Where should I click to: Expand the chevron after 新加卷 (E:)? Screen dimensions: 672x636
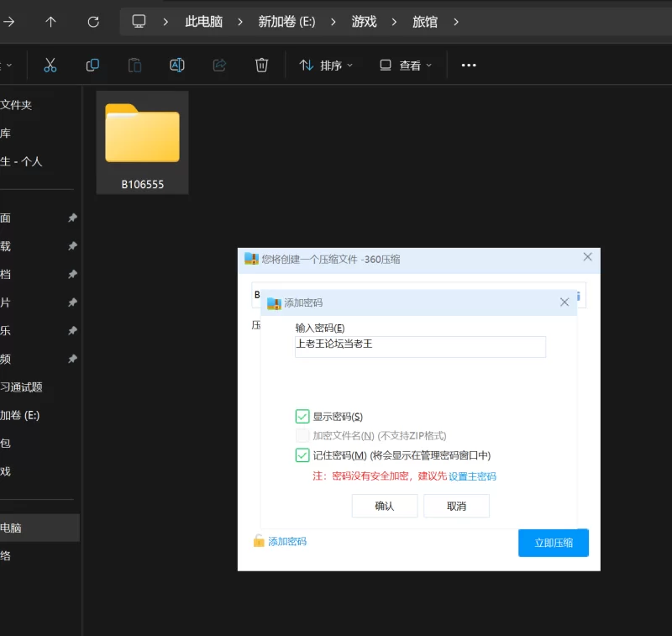[333, 22]
